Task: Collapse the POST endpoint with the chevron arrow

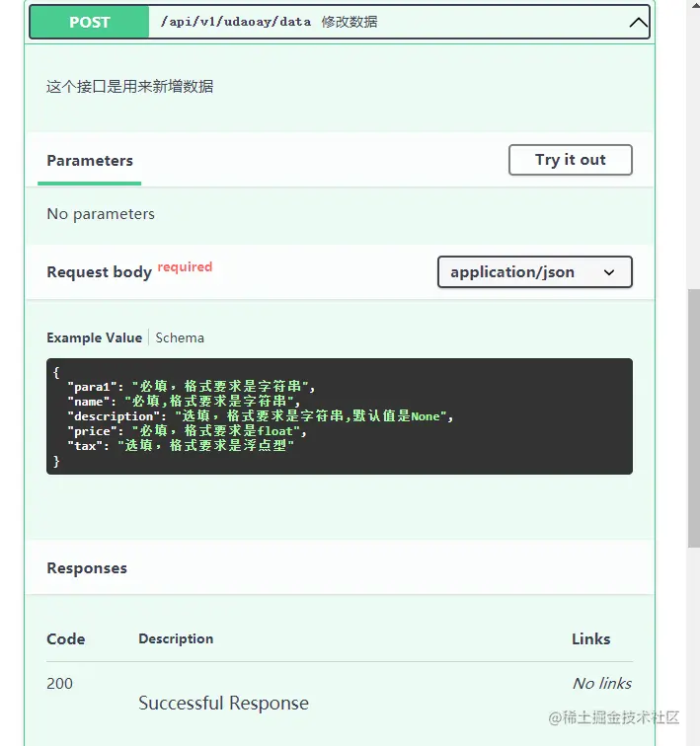Action: (x=638, y=23)
